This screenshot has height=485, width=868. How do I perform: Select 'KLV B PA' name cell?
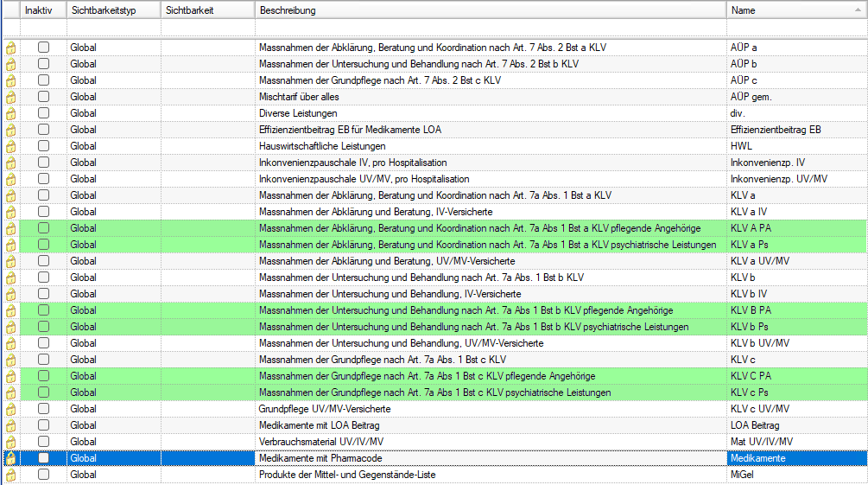796,310
